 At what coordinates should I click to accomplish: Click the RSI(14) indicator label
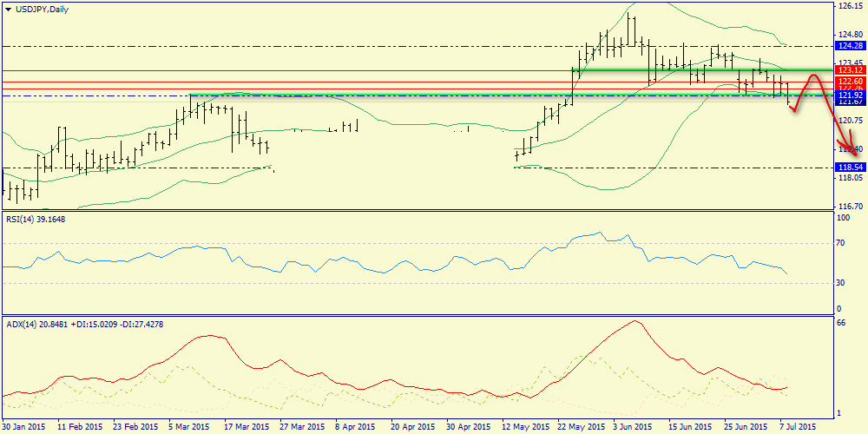pyautogui.click(x=35, y=219)
